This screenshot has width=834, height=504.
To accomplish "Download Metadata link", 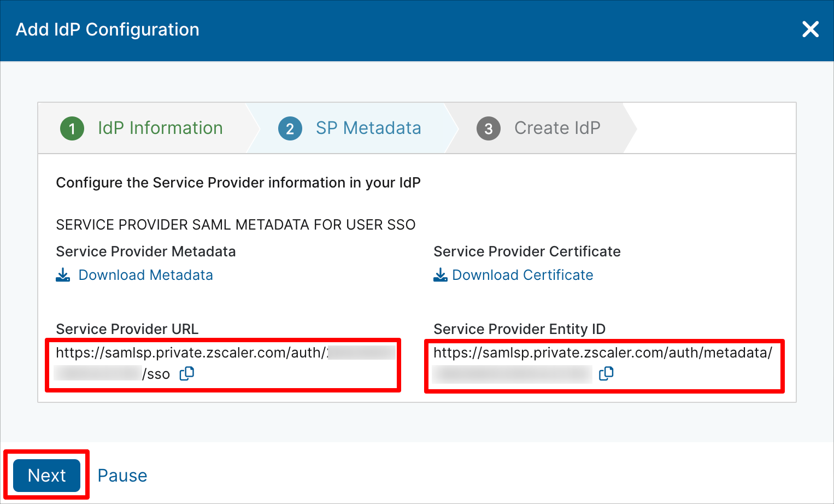I will [146, 275].
